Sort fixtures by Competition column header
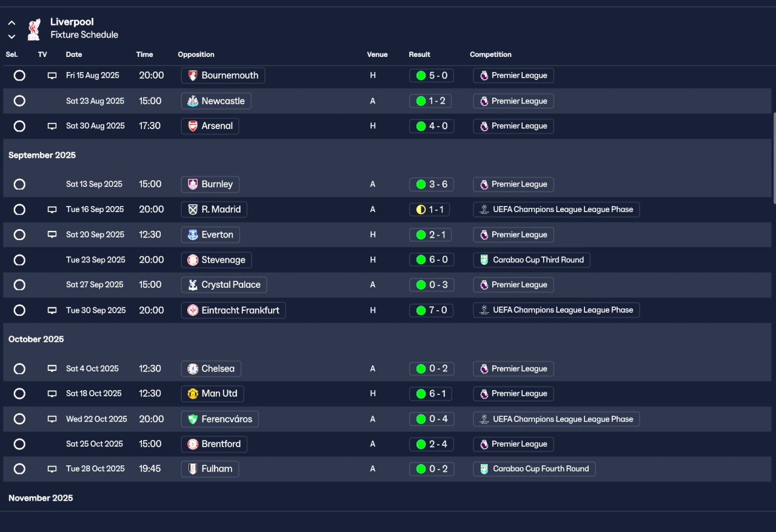 (490, 55)
